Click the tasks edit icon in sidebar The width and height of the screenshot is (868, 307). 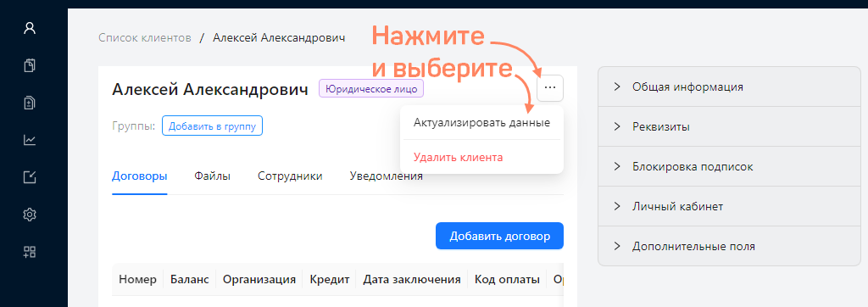[x=30, y=177]
